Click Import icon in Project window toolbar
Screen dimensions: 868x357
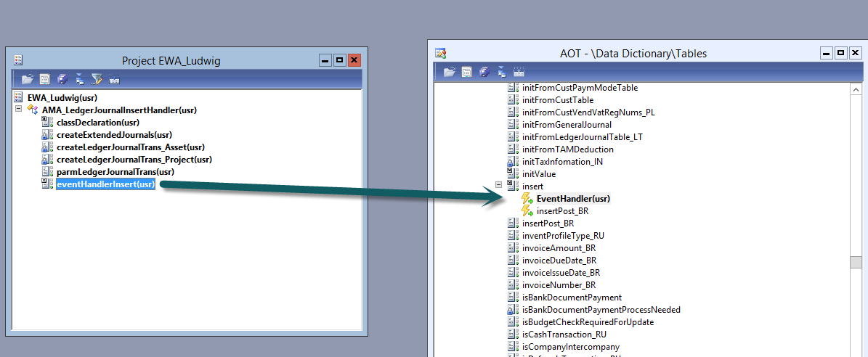[x=80, y=79]
